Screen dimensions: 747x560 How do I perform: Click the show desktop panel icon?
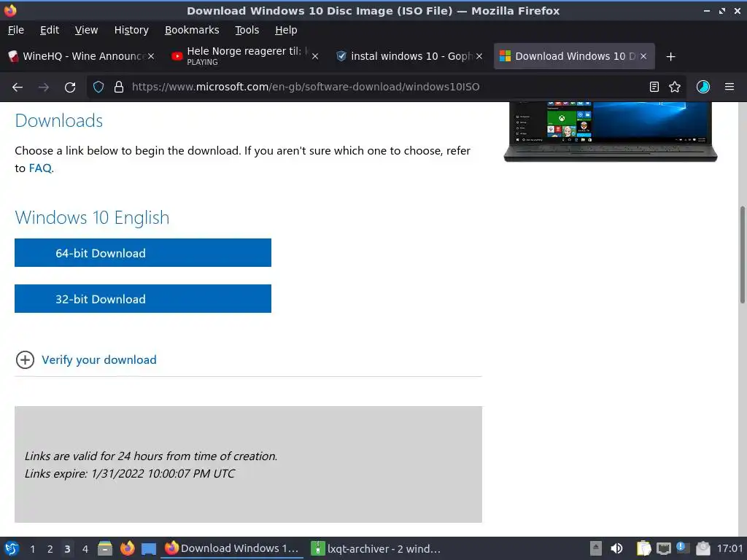pyautogui.click(x=149, y=548)
